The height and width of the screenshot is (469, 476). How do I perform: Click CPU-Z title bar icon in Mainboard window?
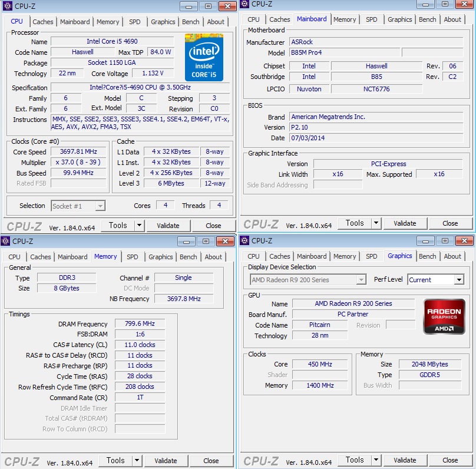[244, 4]
